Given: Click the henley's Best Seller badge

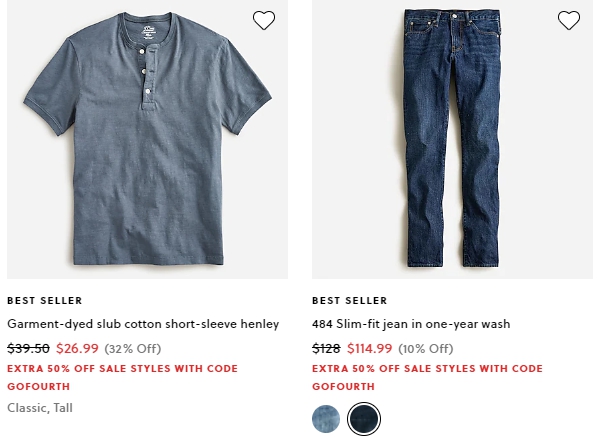Looking at the screenshot, I should pyautogui.click(x=45, y=301).
